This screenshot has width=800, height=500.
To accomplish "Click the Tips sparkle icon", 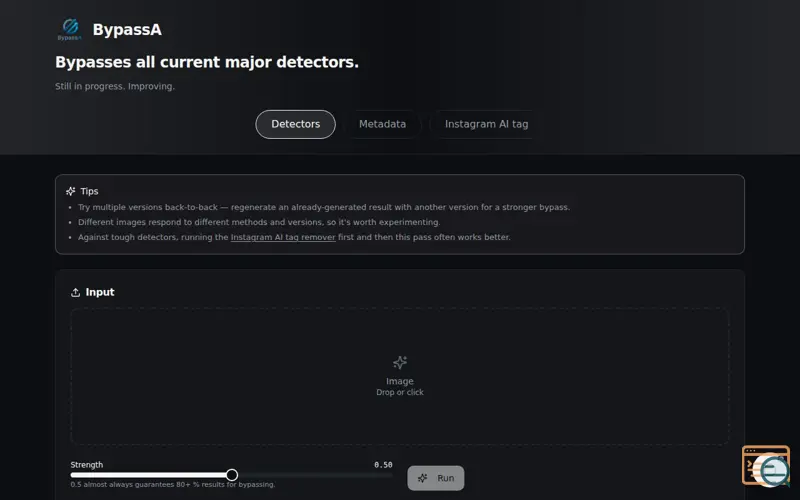I will tap(71, 191).
